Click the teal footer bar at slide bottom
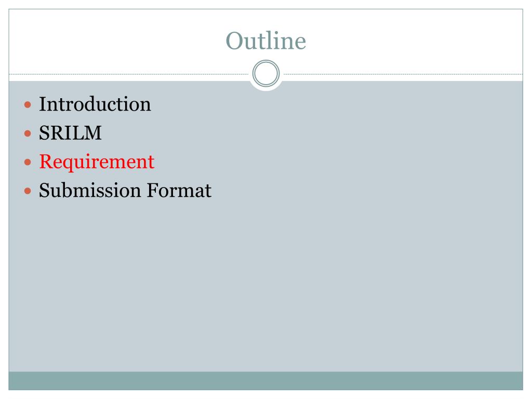 click(x=265, y=381)
